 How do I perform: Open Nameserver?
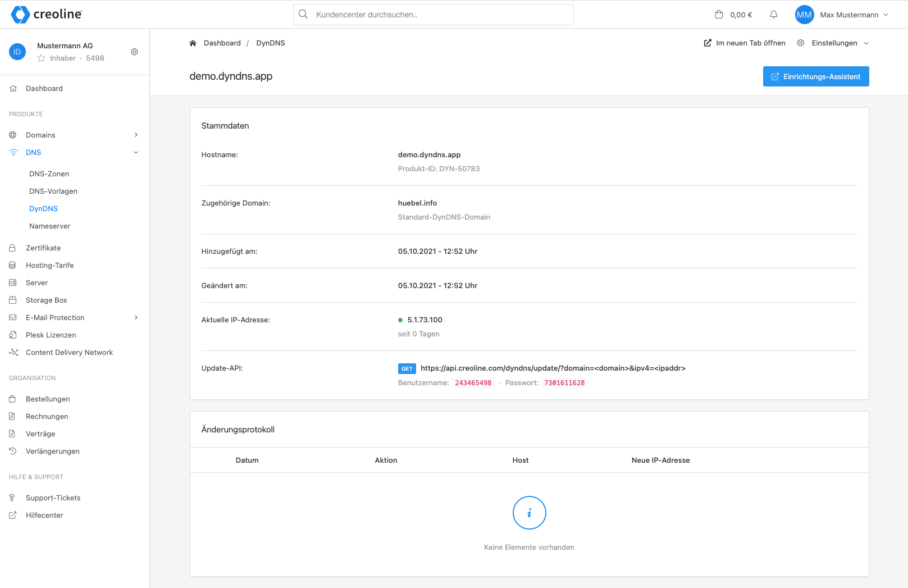(x=49, y=226)
